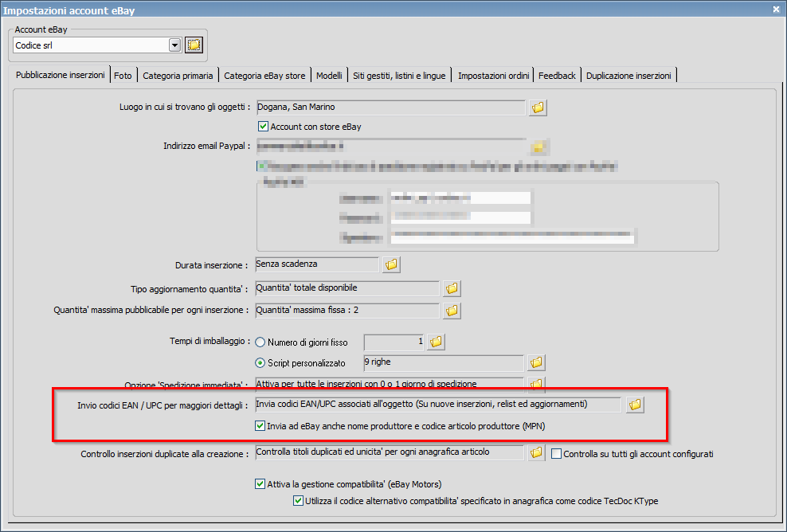Open picker for EAN/UPC codes setting
787x532 pixels.
coord(635,404)
